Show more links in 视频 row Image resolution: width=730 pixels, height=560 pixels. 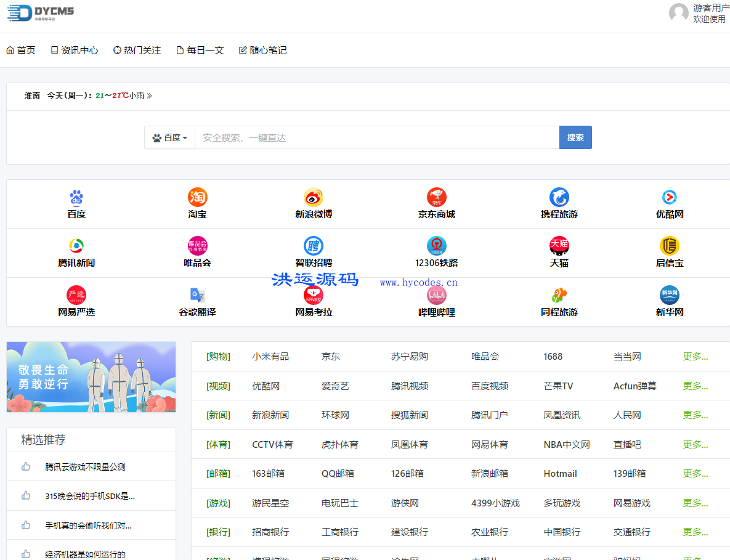(x=695, y=386)
